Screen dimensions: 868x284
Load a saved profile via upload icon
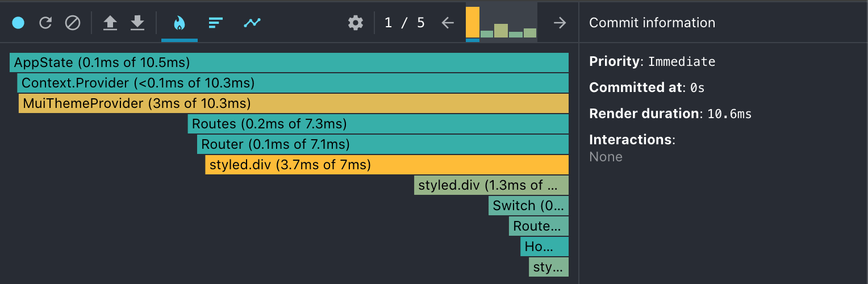tap(110, 23)
